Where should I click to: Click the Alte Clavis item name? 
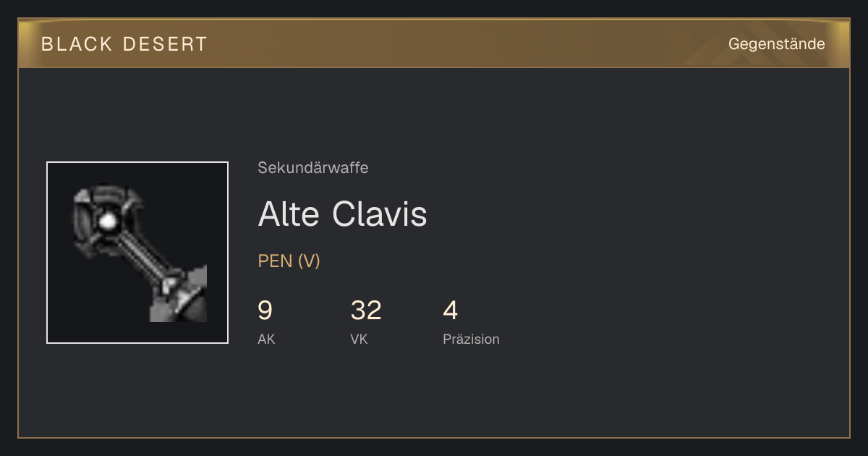(x=342, y=214)
